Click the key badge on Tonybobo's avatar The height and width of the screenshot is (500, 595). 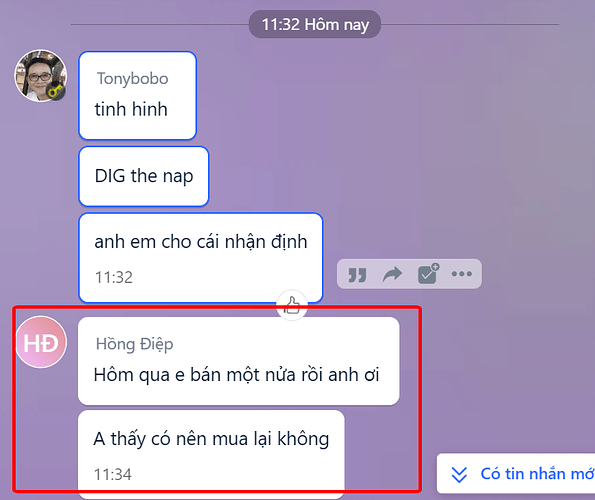point(56,91)
